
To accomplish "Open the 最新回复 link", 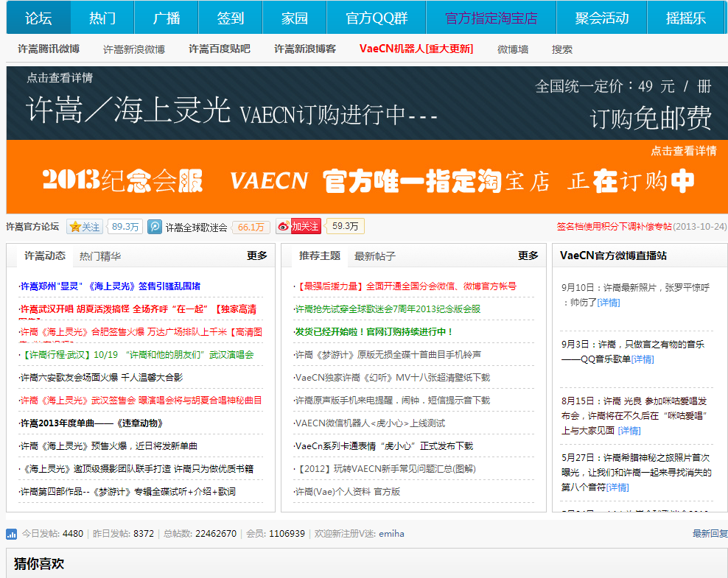I will (x=710, y=534).
